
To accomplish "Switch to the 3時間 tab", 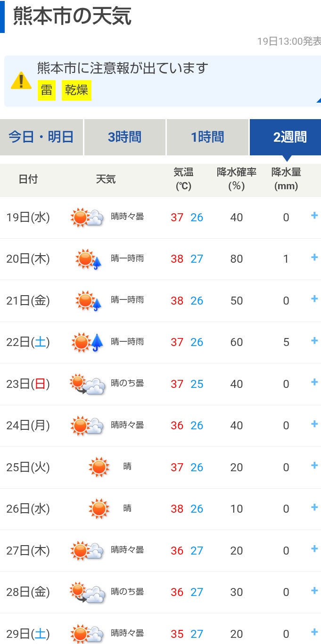I will click(x=124, y=137).
